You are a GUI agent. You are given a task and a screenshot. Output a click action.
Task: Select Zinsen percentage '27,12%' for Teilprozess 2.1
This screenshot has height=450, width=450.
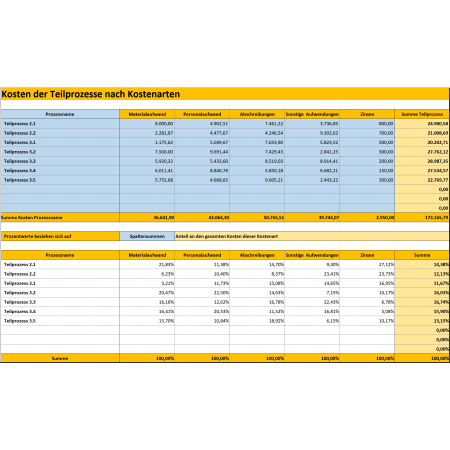click(367, 264)
